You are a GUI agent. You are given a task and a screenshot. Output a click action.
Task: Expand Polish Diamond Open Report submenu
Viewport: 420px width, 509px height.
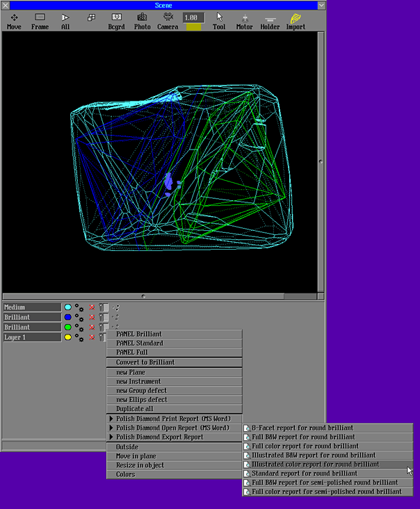[174, 428]
